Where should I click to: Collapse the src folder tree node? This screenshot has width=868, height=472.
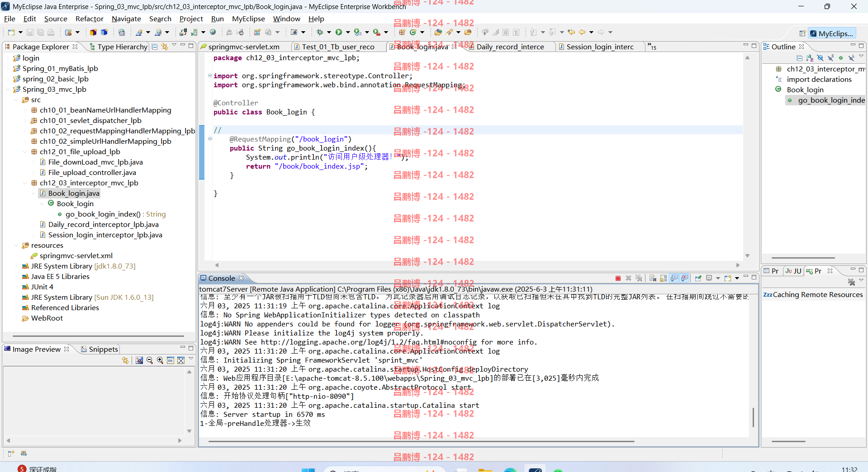[16, 99]
